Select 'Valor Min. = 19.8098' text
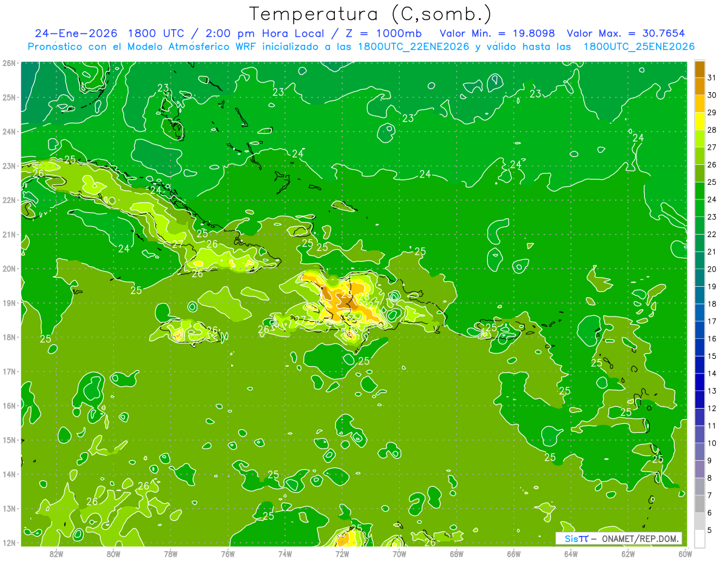The height and width of the screenshot is (562, 728). click(x=497, y=33)
